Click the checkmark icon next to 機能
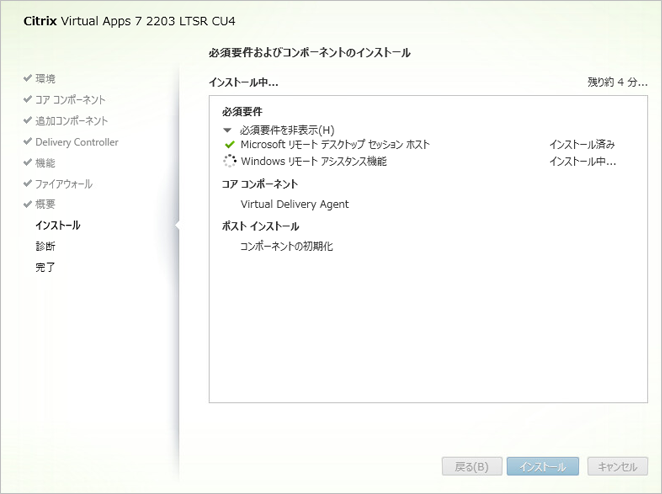Image resolution: width=662 pixels, height=494 pixels. tap(28, 162)
